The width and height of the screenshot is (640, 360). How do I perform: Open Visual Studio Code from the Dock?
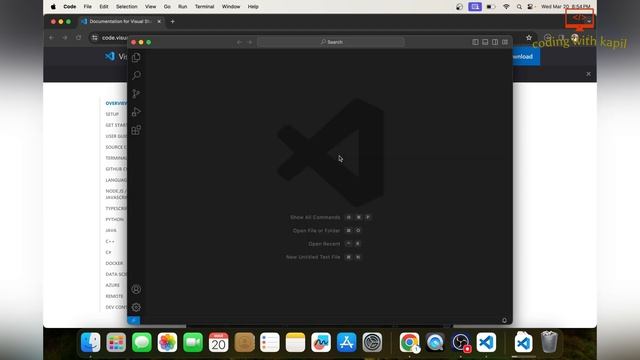pyautogui.click(x=486, y=342)
